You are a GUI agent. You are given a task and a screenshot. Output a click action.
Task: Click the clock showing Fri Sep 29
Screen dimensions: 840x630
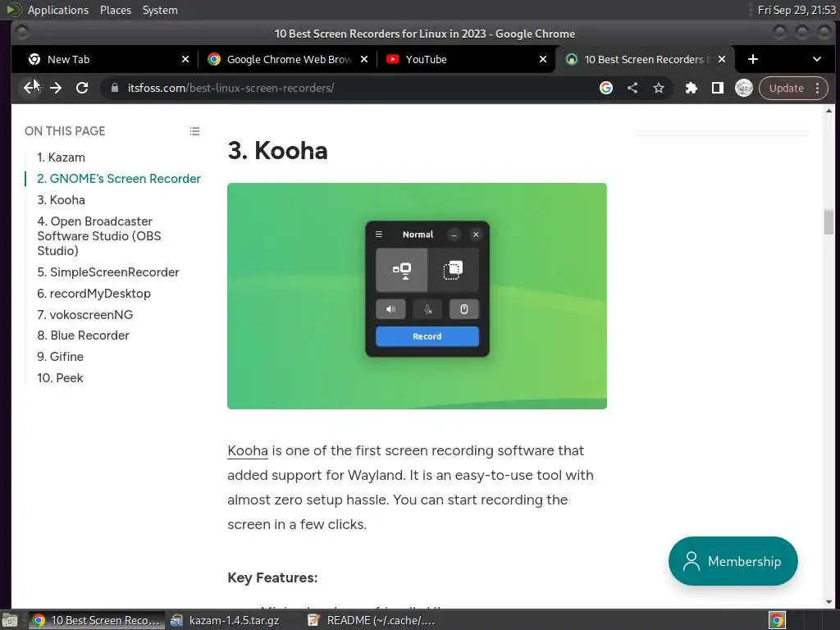pos(797,10)
